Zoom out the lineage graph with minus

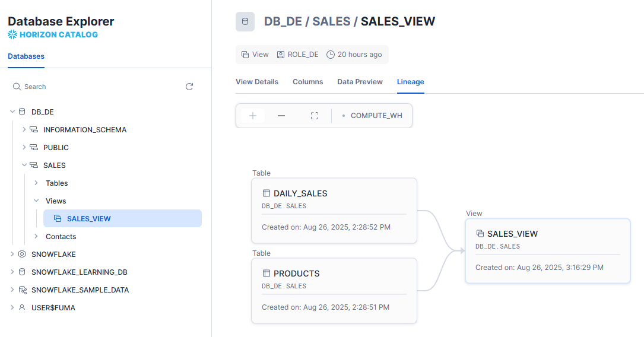pos(281,116)
